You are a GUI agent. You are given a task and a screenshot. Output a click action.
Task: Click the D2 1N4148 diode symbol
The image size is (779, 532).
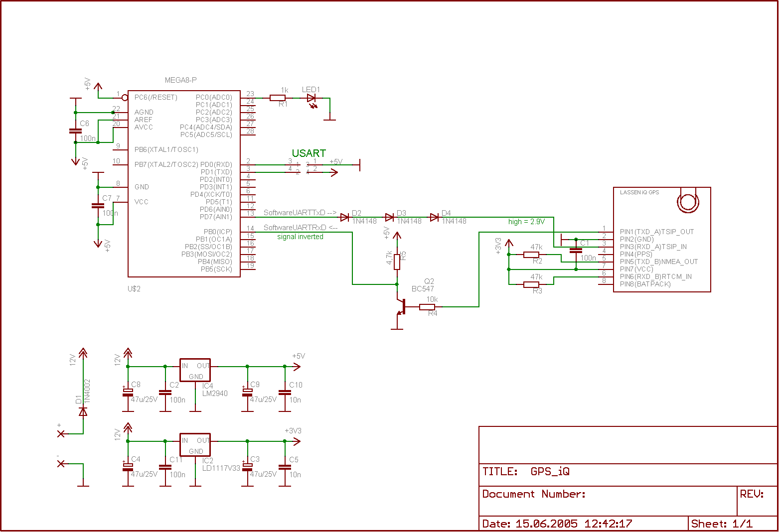click(x=344, y=217)
